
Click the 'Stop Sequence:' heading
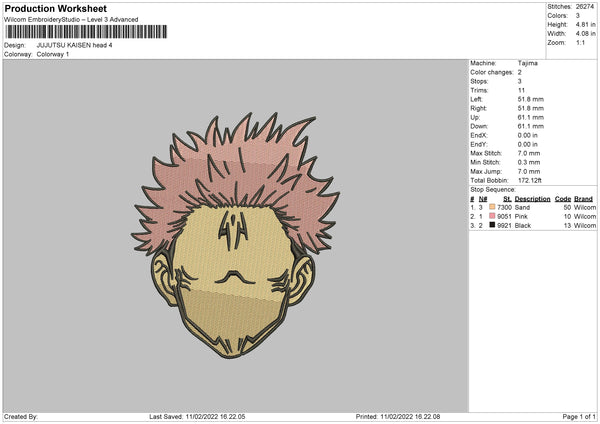coord(493,190)
